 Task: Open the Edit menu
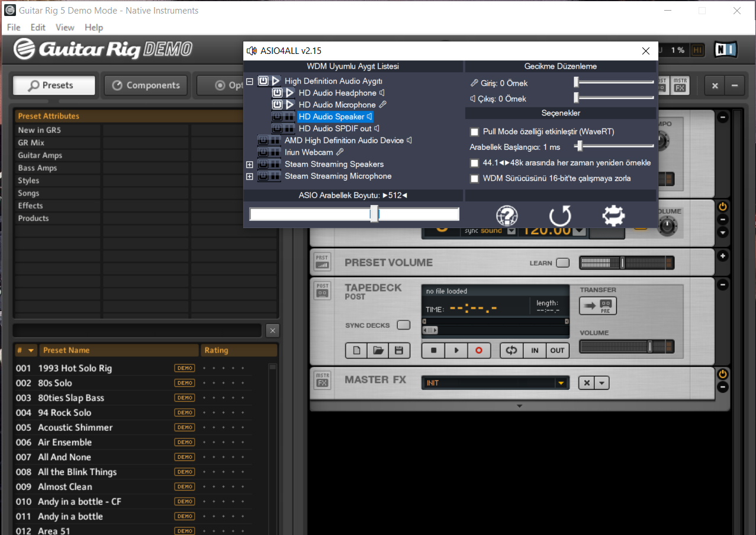pos(38,27)
